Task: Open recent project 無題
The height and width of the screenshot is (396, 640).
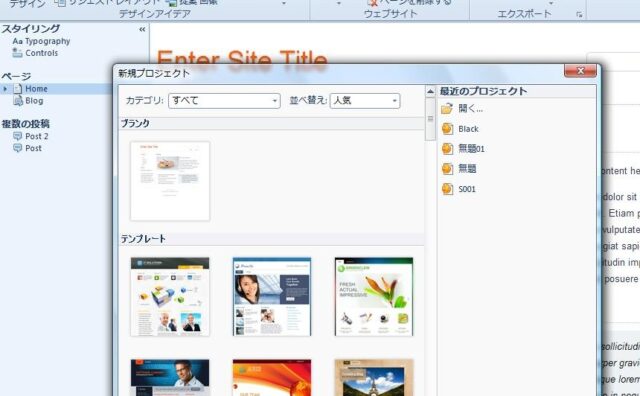Action: [467, 169]
